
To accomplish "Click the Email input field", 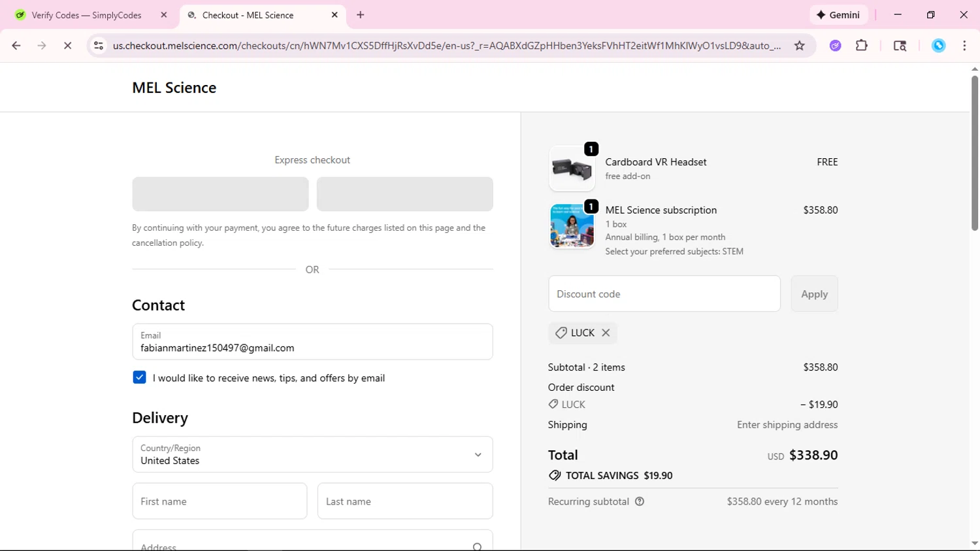I will tap(312, 342).
